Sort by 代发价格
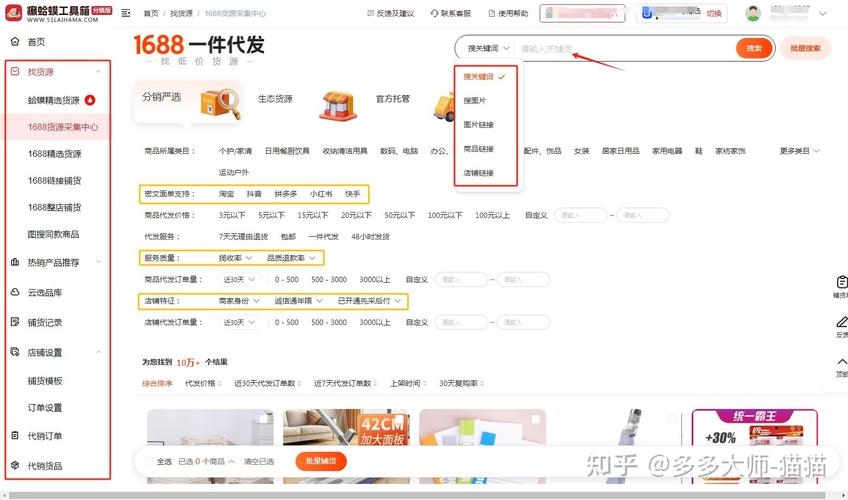The height and width of the screenshot is (500, 848). point(203,383)
